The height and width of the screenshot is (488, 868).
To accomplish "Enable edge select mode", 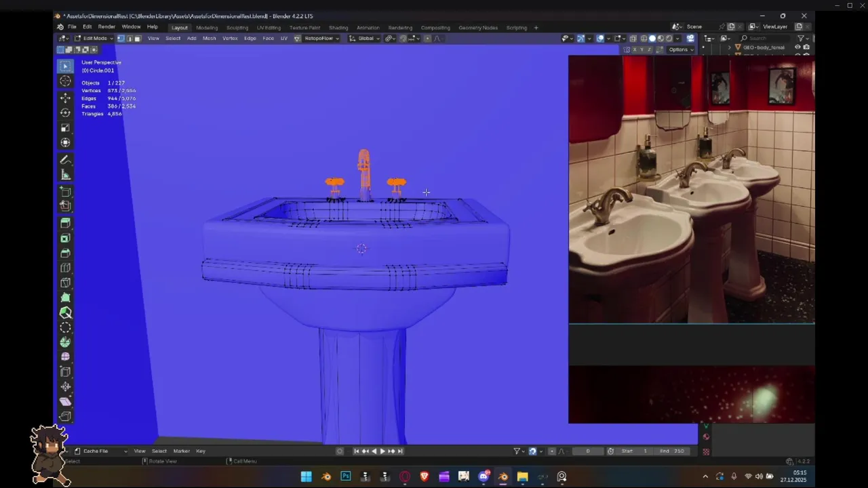I will tap(129, 39).
